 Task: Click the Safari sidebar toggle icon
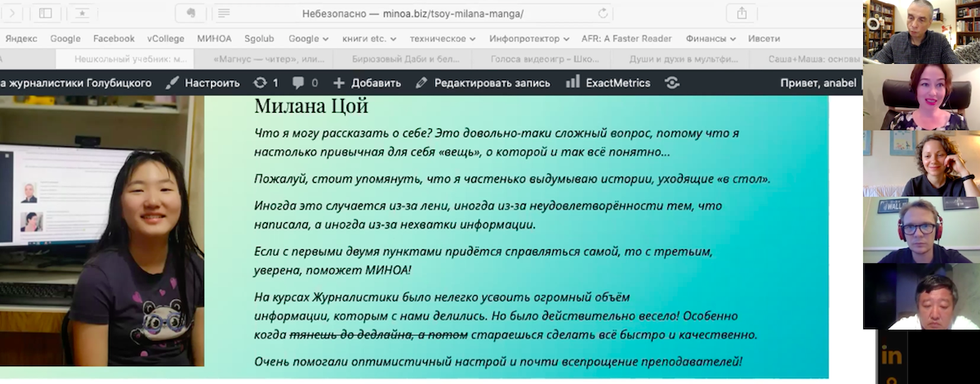click(46, 13)
